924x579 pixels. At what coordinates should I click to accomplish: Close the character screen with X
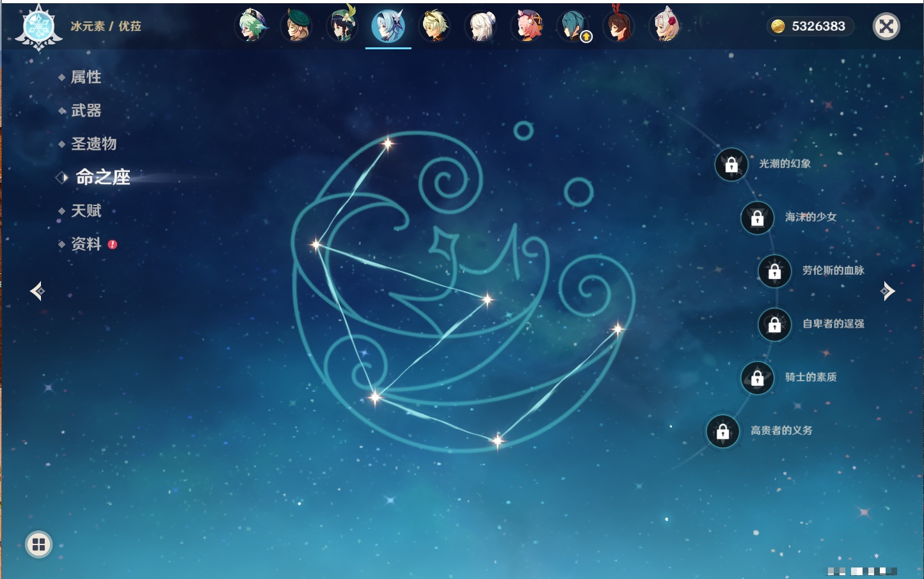click(886, 26)
